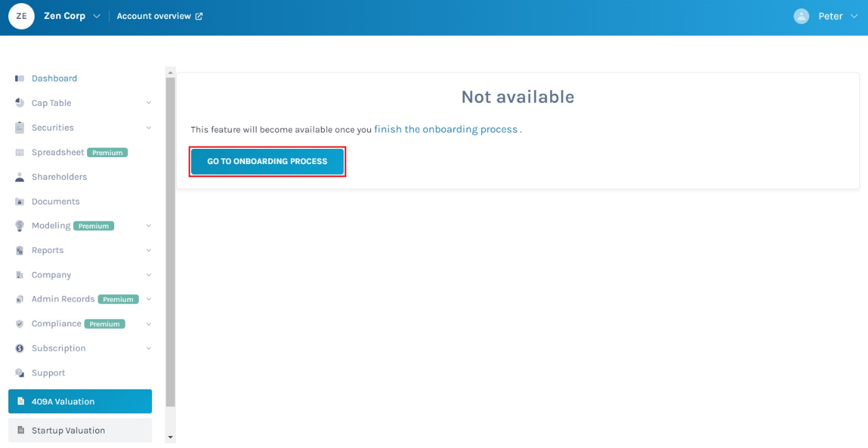Click the sidebar vertical scrollbar thumb
This screenshot has height=448, width=868.
(x=170, y=242)
